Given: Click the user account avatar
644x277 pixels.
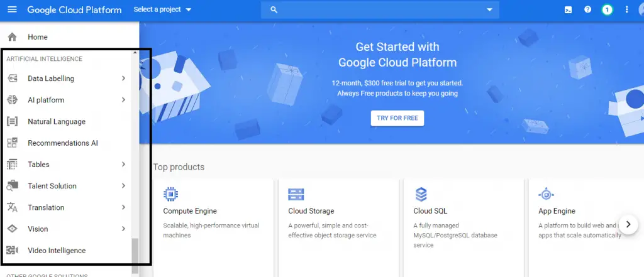Looking at the screenshot, I should (x=641, y=10).
